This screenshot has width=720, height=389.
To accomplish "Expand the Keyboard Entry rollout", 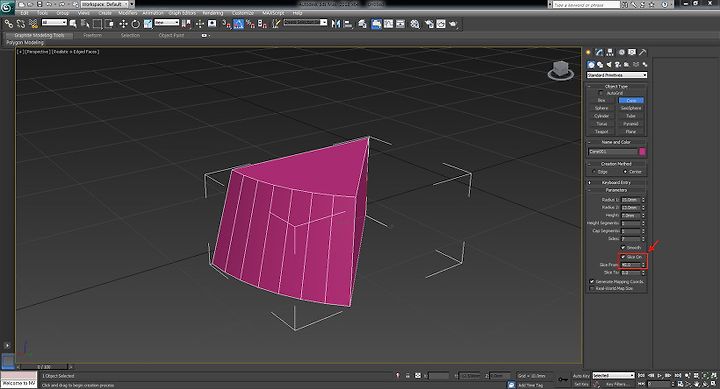I will (x=616, y=182).
